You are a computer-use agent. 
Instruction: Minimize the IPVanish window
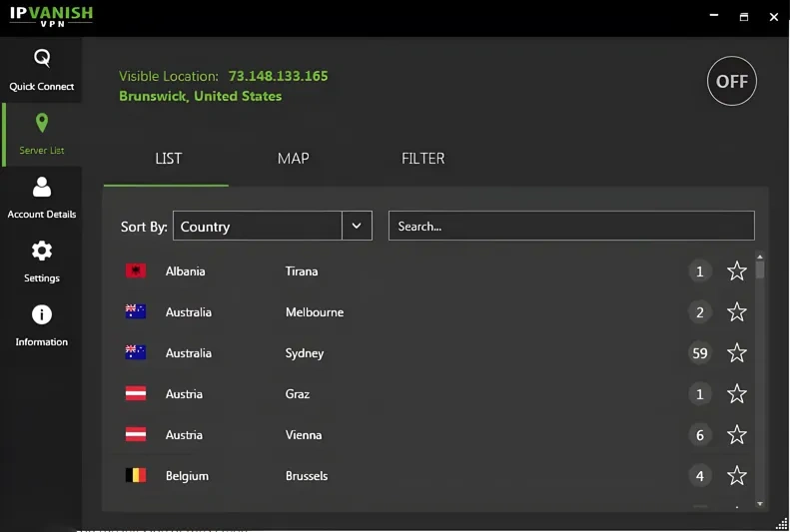click(714, 16)
